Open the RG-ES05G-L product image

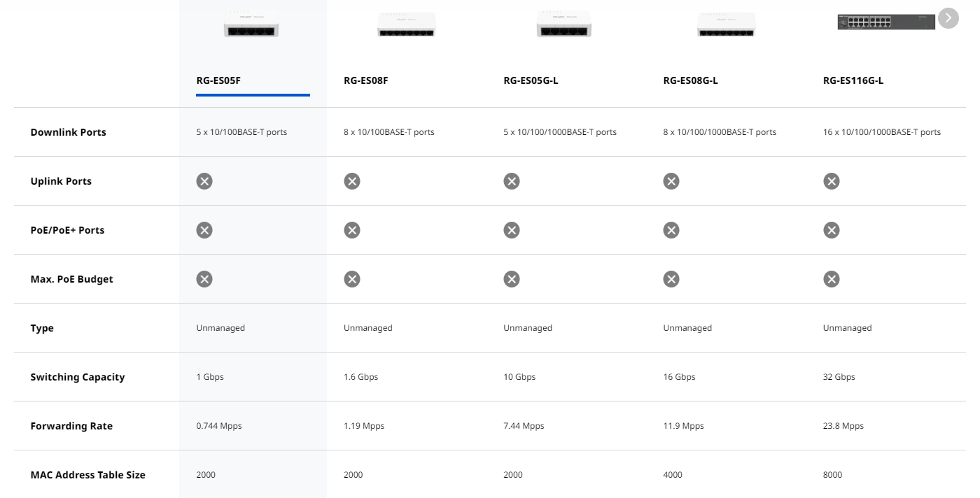point(565,24)
